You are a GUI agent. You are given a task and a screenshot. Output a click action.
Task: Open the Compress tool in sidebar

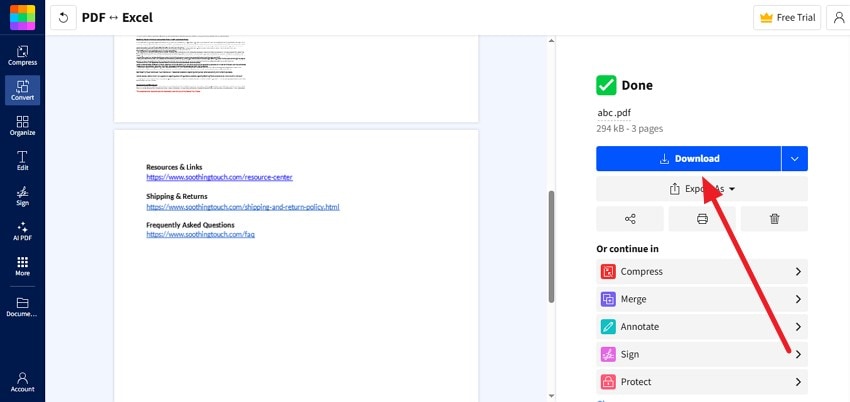click(x=22, y=55)
